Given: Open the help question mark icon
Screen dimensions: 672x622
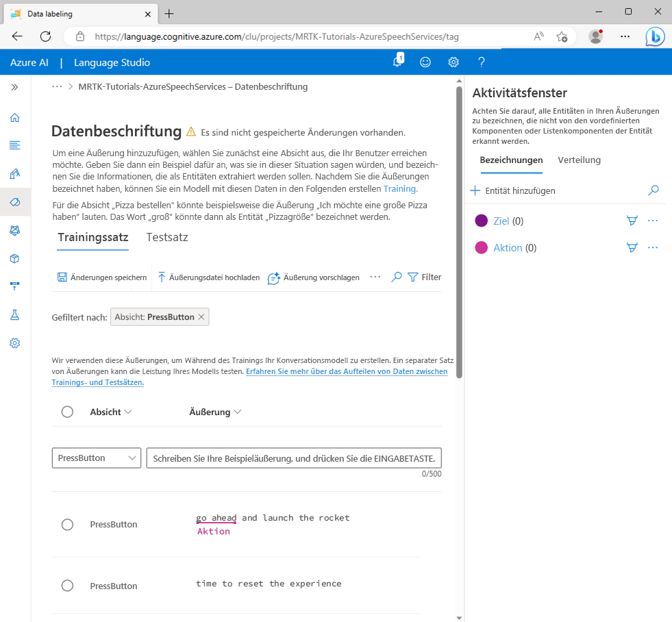Looking at the screenshot, I should [x=482, y=62].
